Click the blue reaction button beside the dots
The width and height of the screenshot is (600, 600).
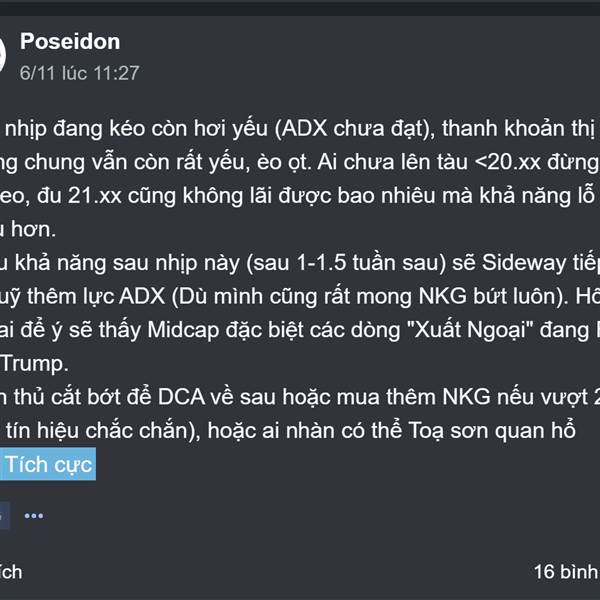tap(4, 516)
